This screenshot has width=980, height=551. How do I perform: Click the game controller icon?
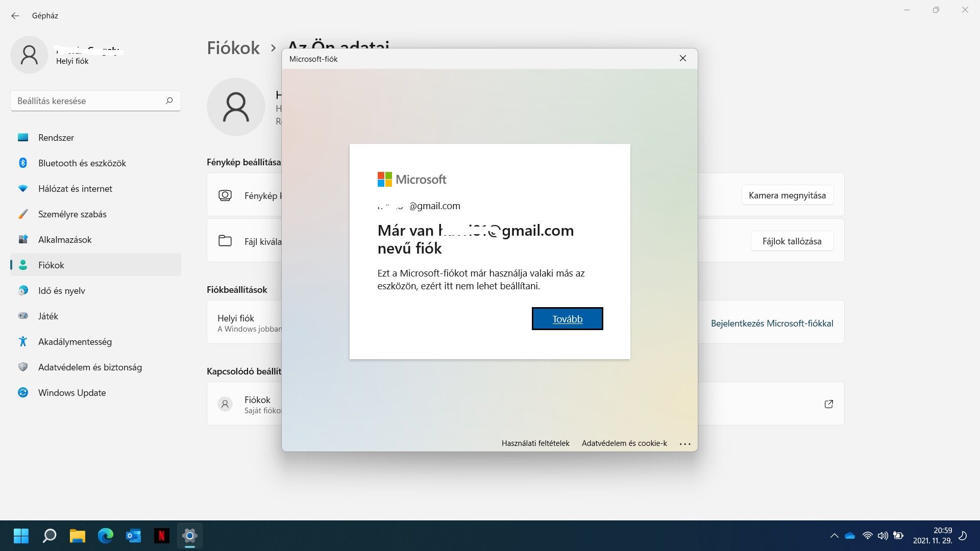[23, 316]
